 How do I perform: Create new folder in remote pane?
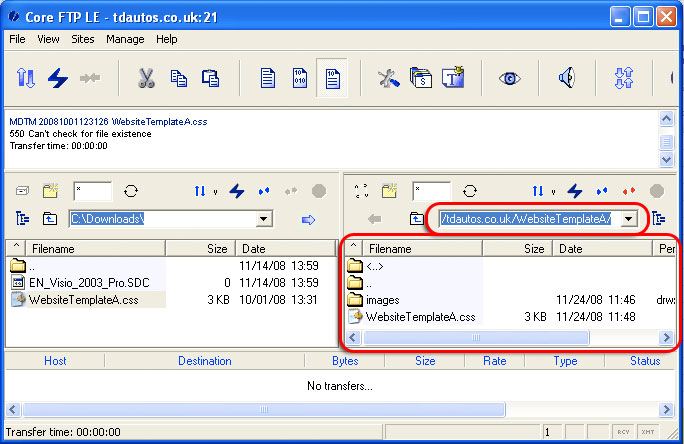point(389,191)
